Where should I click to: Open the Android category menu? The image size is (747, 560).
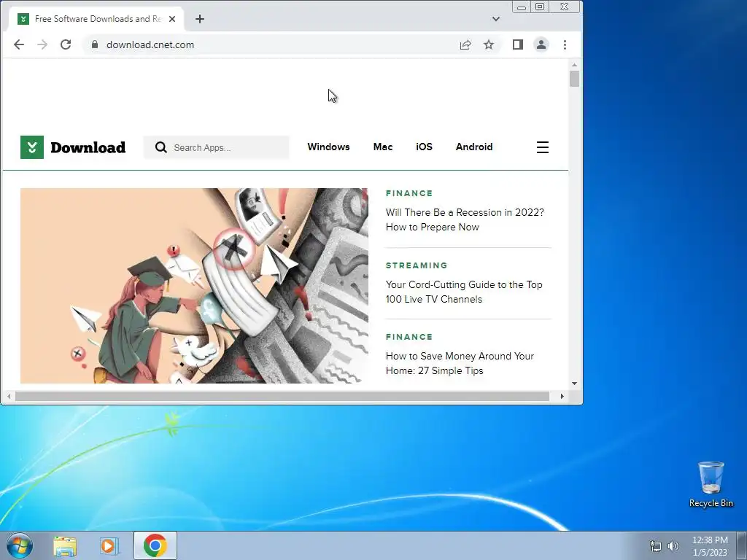474,147
